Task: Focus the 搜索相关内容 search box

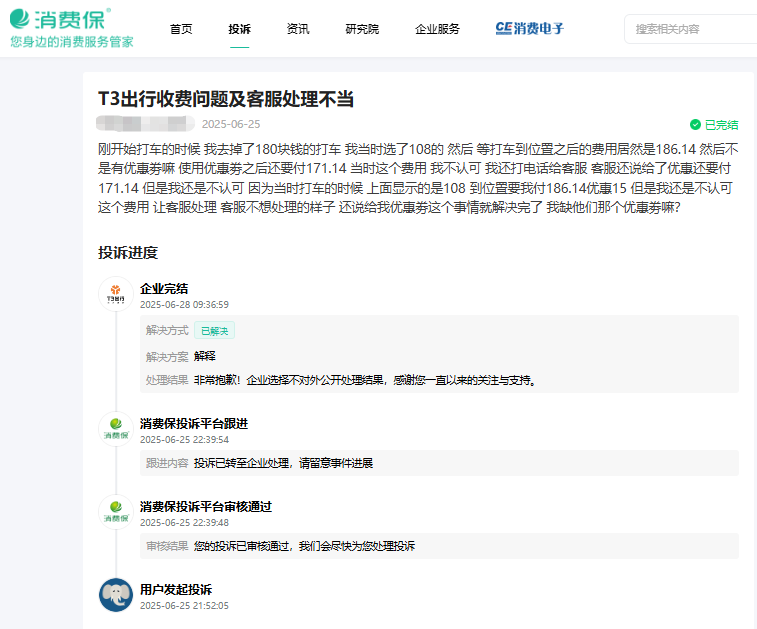Action: 690,29
